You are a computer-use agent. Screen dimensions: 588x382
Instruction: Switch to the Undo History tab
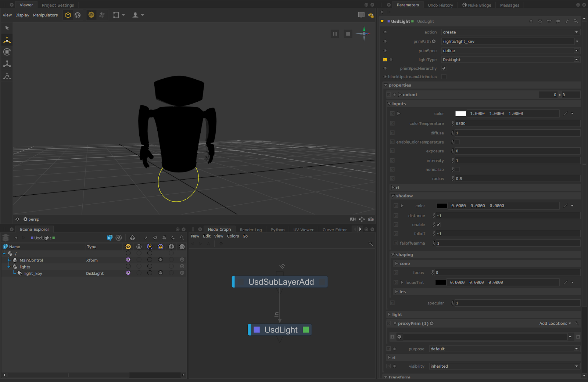pyautogui.click(x=440, y=5)
